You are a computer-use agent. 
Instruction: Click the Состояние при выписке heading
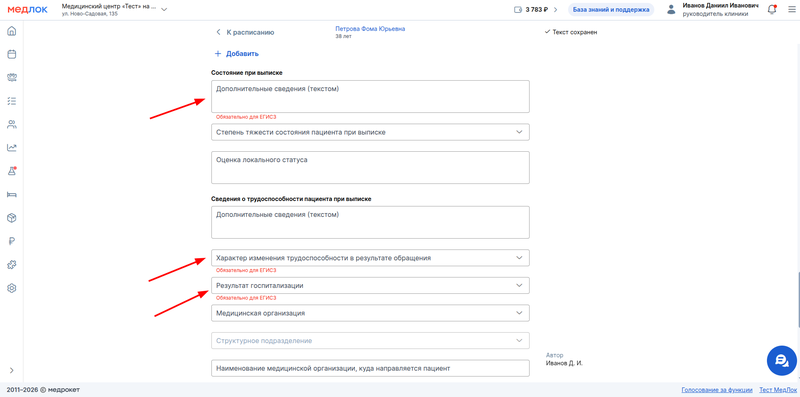tap(247, 73)
